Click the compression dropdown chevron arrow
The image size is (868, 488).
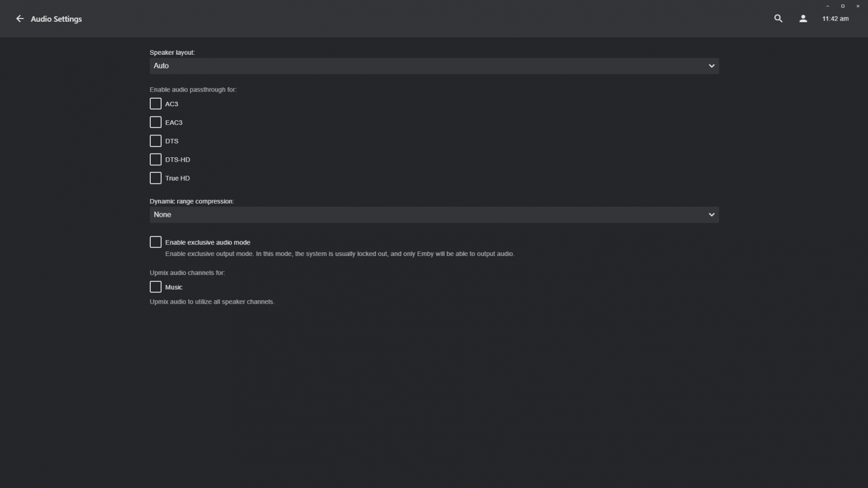coord(711,215)
